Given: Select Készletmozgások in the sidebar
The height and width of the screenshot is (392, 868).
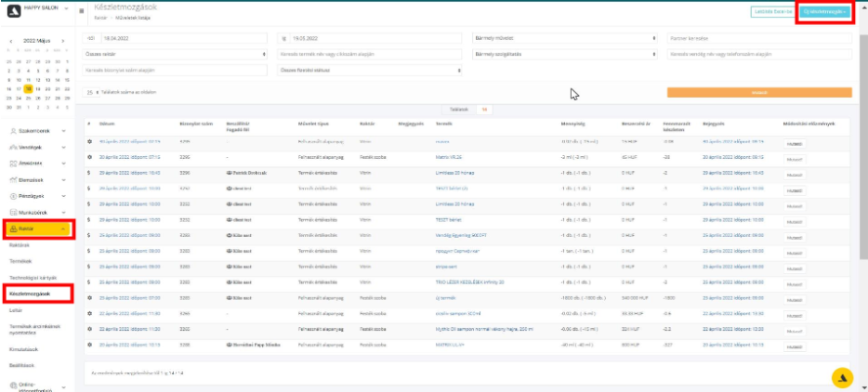Looking at the screenshot, I should tap(31, 294).
